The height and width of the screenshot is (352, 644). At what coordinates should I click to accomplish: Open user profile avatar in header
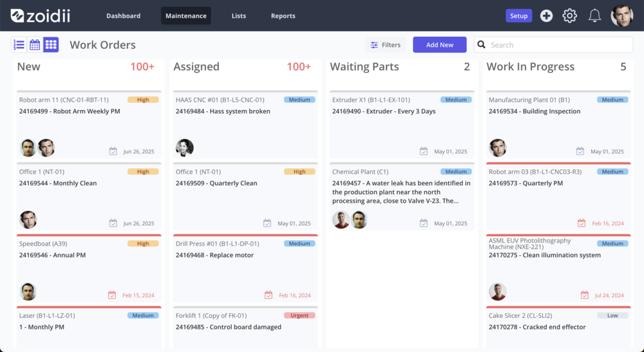click(622, 15)
